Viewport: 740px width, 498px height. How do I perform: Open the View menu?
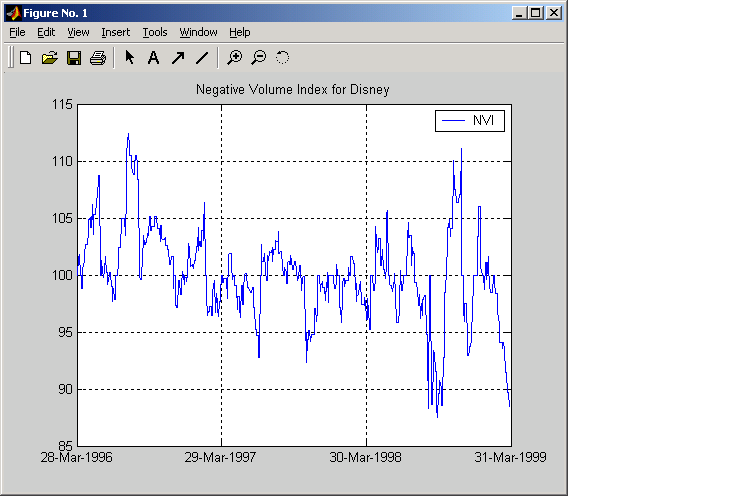[78, 32]
